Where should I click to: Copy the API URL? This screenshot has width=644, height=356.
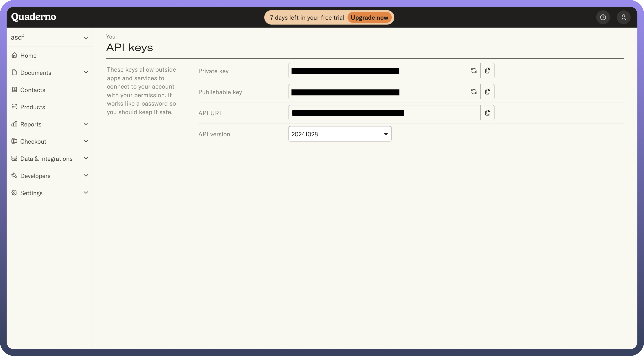click(487, 113)
